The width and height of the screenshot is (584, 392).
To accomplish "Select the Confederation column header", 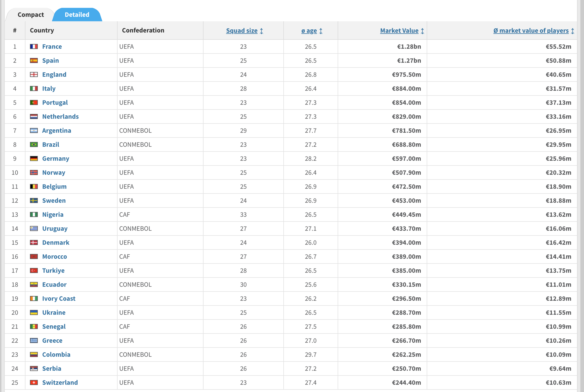I will point(143,30).
